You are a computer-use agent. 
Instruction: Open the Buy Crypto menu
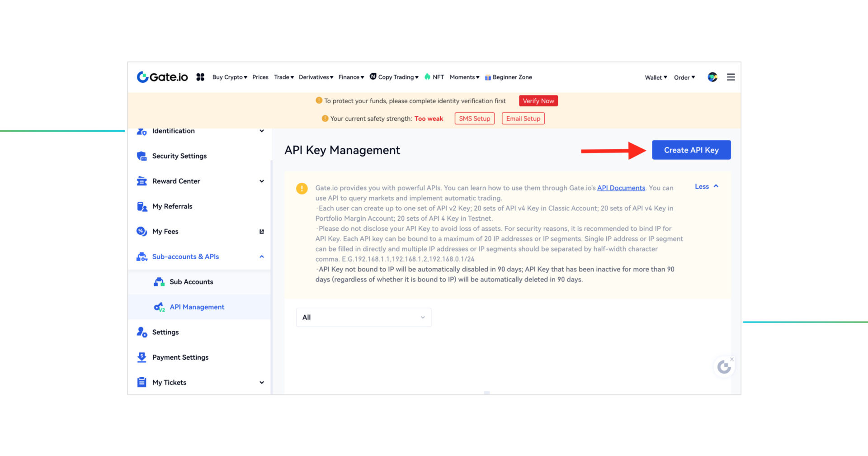pos(230,77)
